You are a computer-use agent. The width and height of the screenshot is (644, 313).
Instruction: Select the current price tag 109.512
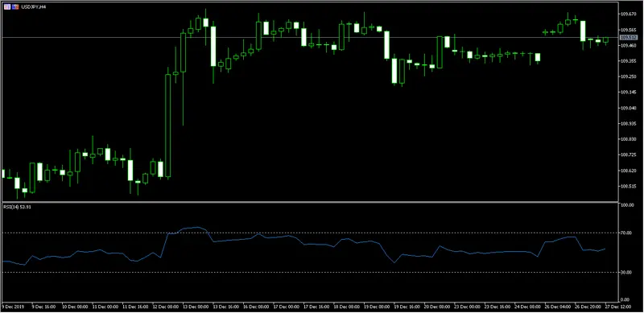[628, 37]
